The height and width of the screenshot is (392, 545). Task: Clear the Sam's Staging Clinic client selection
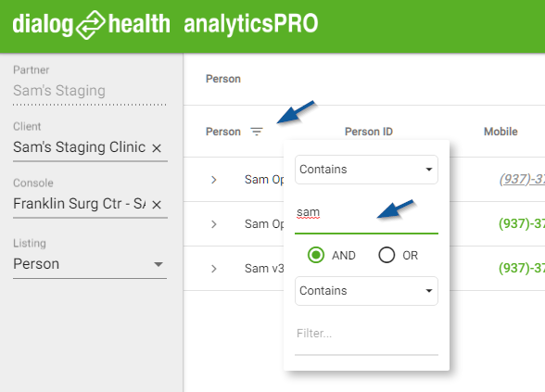click(157, 148)
